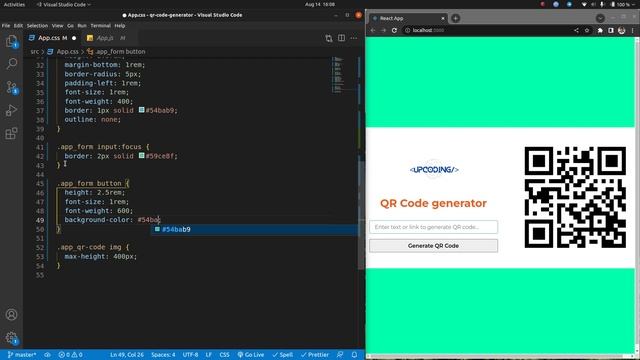640x360 pixels.
Task: Click color swatch next to #59ce8f on line 42
Action: tap(142, 156)
